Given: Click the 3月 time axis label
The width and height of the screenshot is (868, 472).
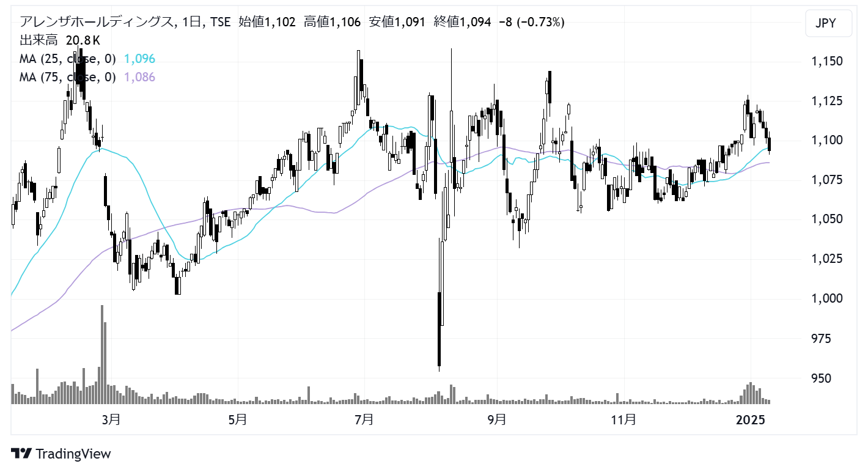Looking at the screenshot, I should (x=111, y=420).
